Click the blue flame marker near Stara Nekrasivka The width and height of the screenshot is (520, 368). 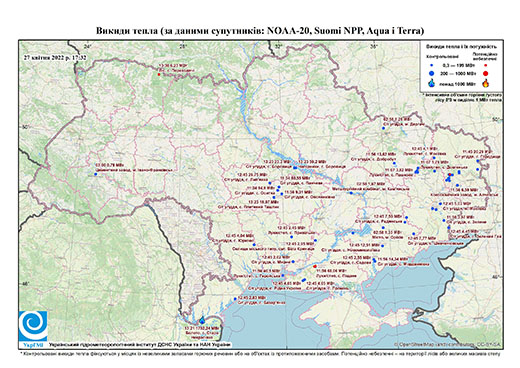202,320
